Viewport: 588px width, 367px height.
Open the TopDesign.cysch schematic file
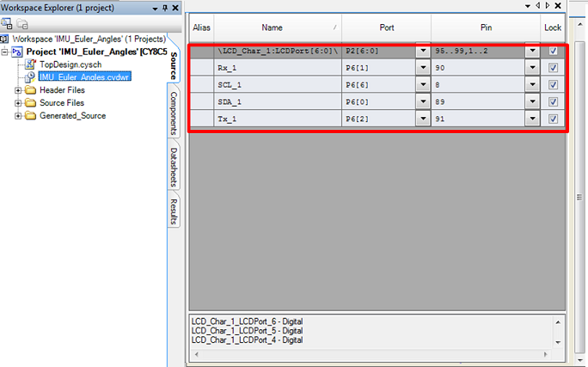70,64
